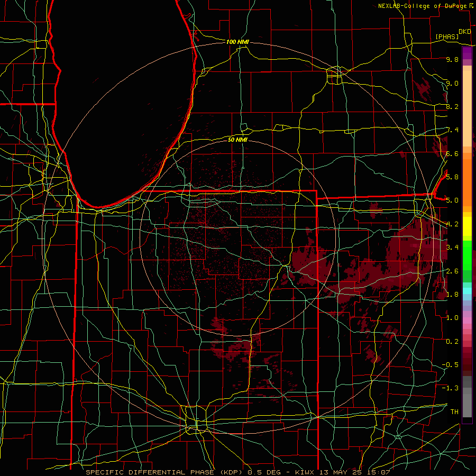
Task: Pick the yellow band of the color scale
Action: click(x=467, y=226)
